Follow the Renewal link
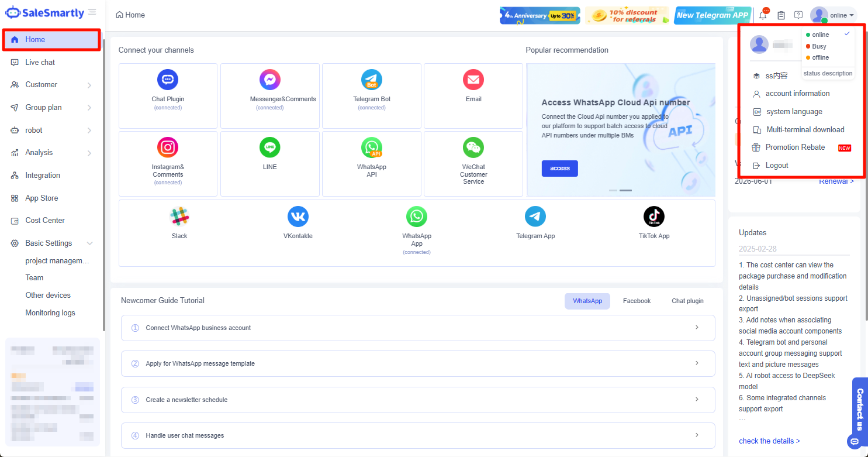The height and width of the screenshot is (457, 868). click(836, 181)
